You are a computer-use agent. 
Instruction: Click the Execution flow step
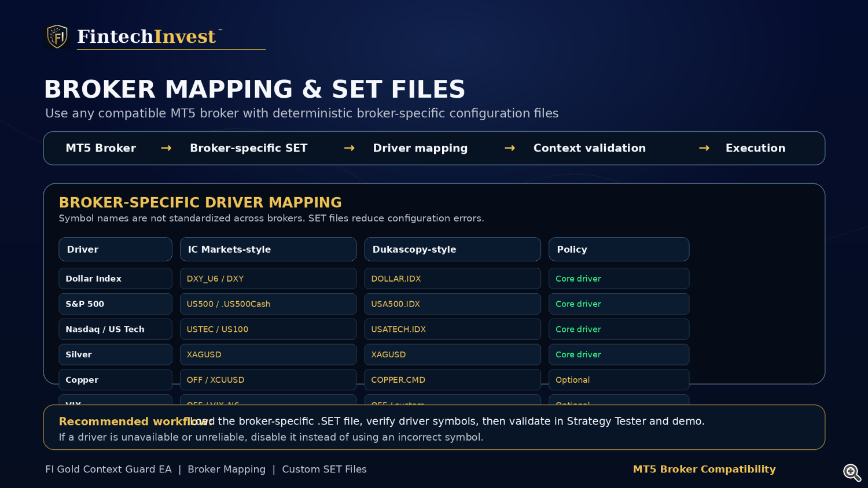pyautogui.click(x=755, y=148)
